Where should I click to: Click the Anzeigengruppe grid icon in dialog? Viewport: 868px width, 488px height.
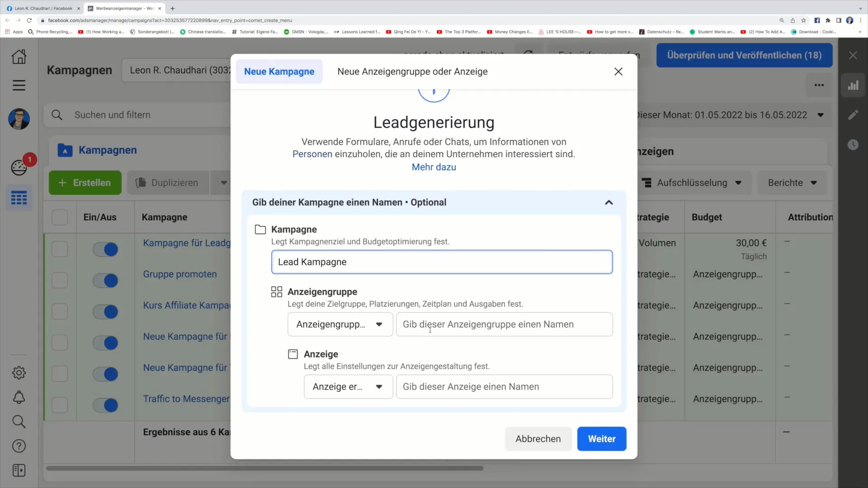pos(277,292)
